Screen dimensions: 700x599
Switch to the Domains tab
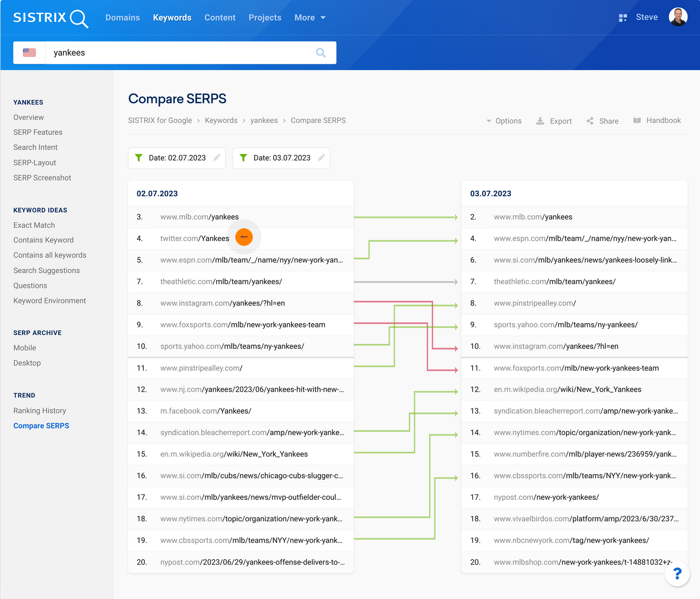click(x=122, y=18)
